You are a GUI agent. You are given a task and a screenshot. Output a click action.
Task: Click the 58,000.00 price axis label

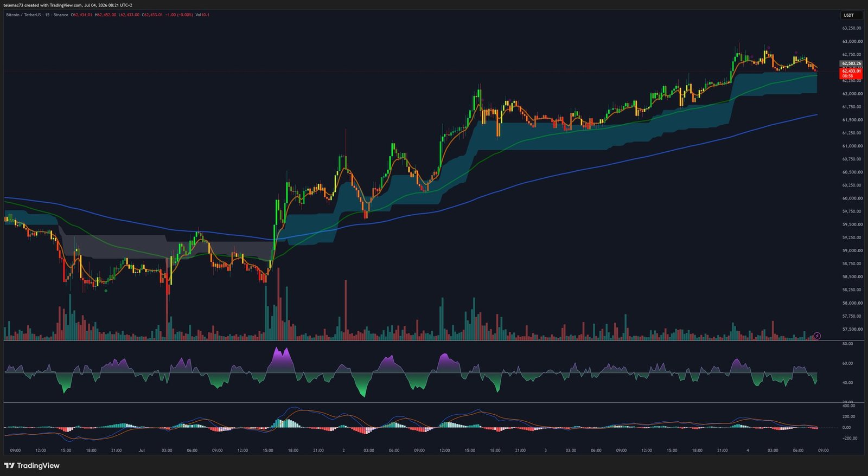pyautogui.click(x=852, y=303)
